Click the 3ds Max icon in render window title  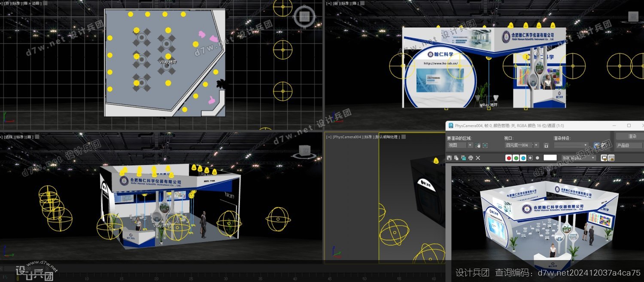(451, 126)
